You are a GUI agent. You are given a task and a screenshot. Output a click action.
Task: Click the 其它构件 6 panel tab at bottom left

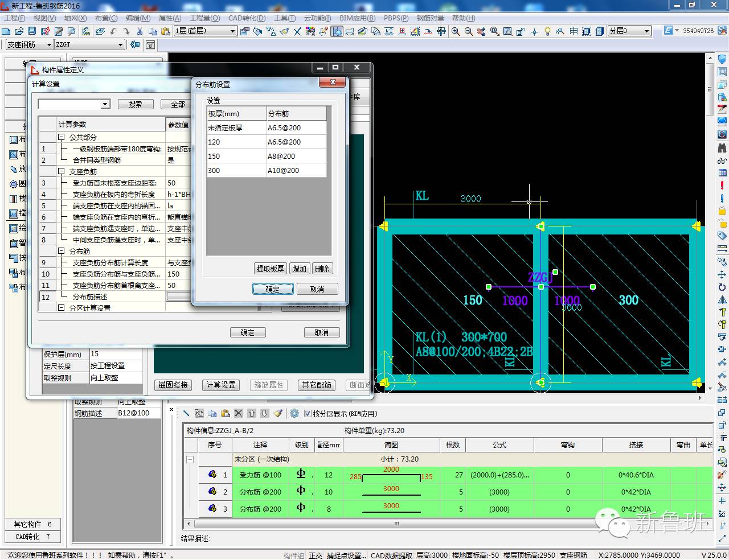point(33,524)
